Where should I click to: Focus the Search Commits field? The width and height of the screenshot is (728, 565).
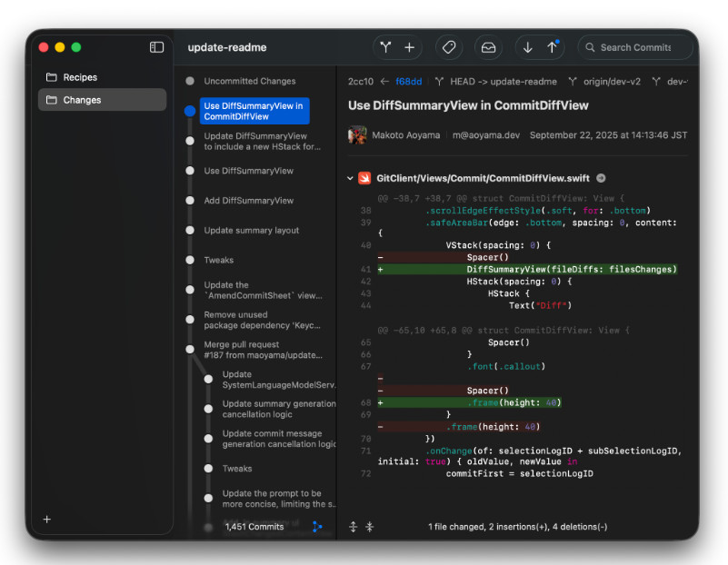point(635,47)
